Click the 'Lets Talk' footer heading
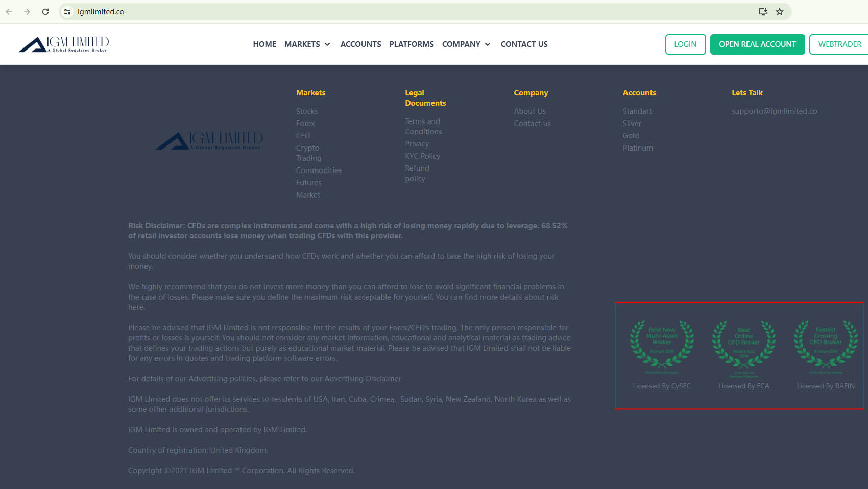868x489 pixels. tap(748, 93)
